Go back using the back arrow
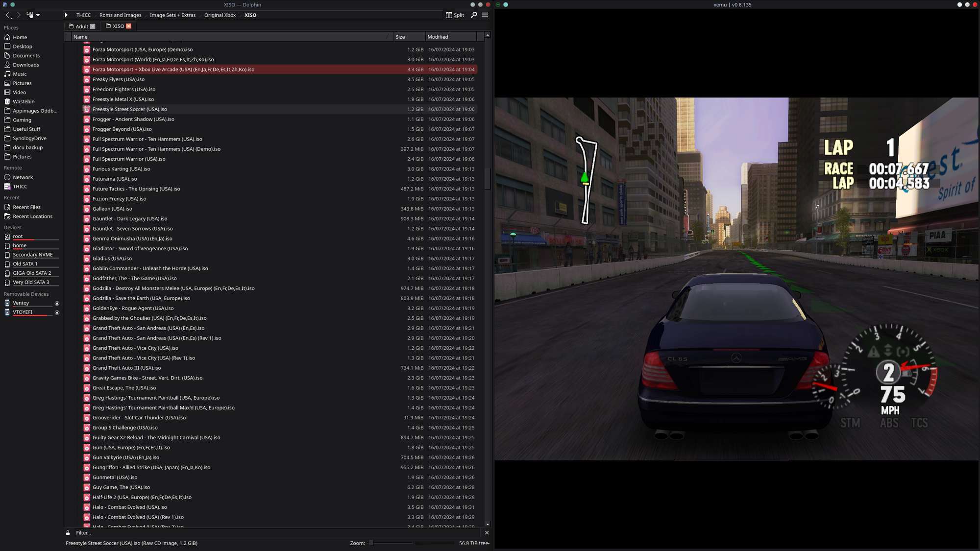 coord(8,15)
